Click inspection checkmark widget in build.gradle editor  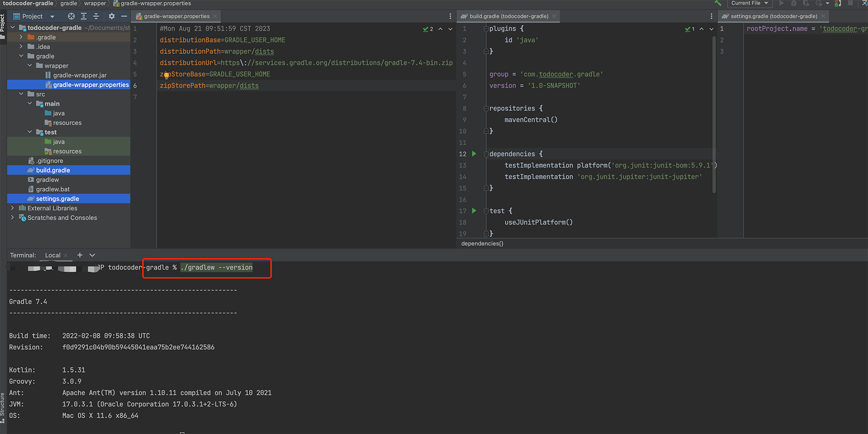690,29
